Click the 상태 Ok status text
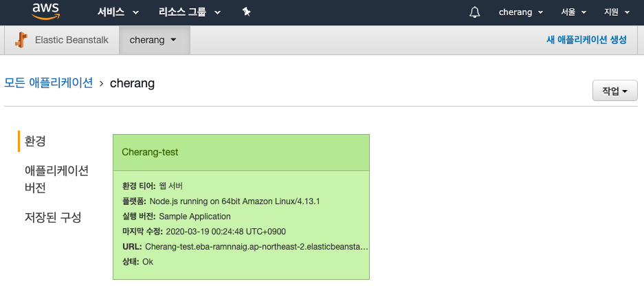Viewport: 644px width, 286px height. 137,262
